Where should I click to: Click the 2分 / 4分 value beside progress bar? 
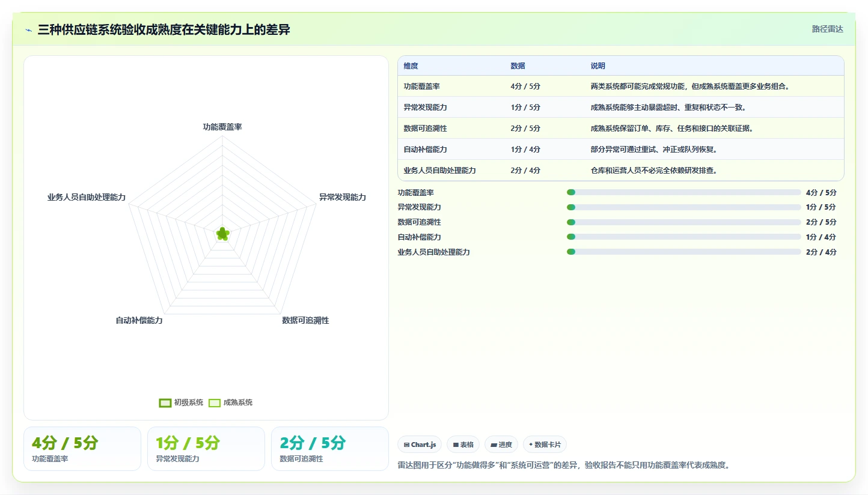(x=821, y=252)
